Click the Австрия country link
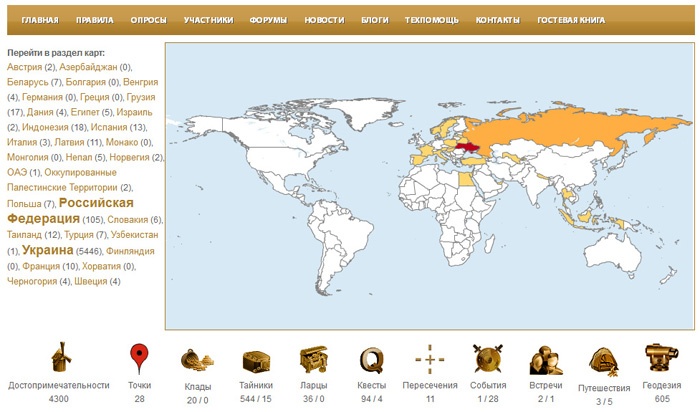 (25, 67)
